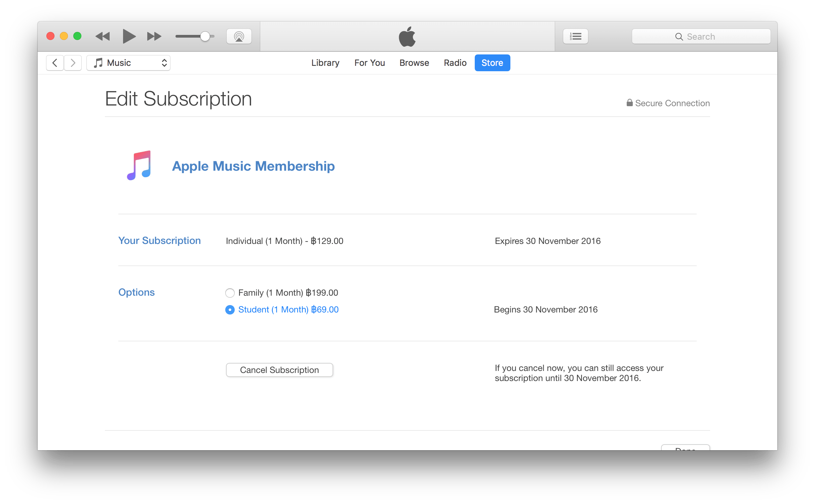Open the Music media picker dropdown

[128, 63]
